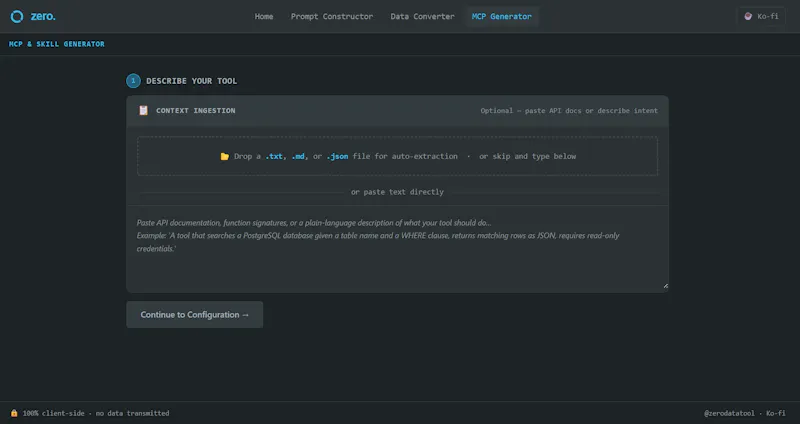The height and width of the screenshot is (424, 800).
Task: Click the lock icon in the footer
Action: (14, 413)
